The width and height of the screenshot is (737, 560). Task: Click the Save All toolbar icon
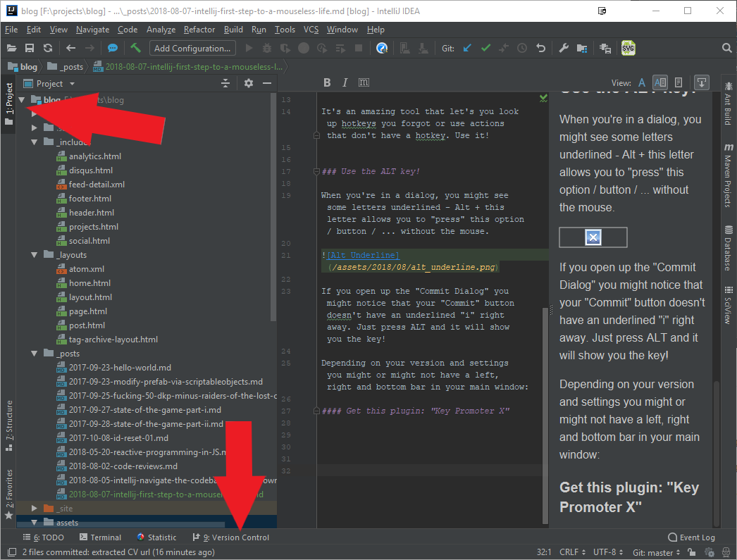click(30, 48)
